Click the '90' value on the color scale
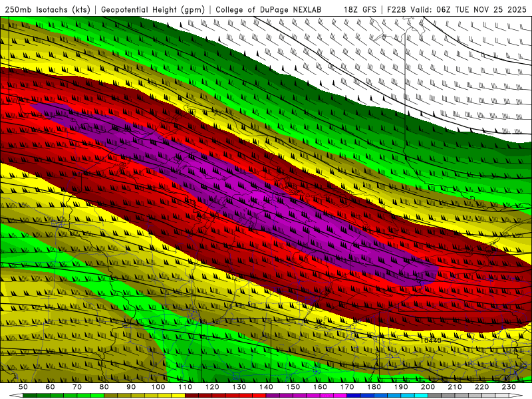 pos(131,387)
